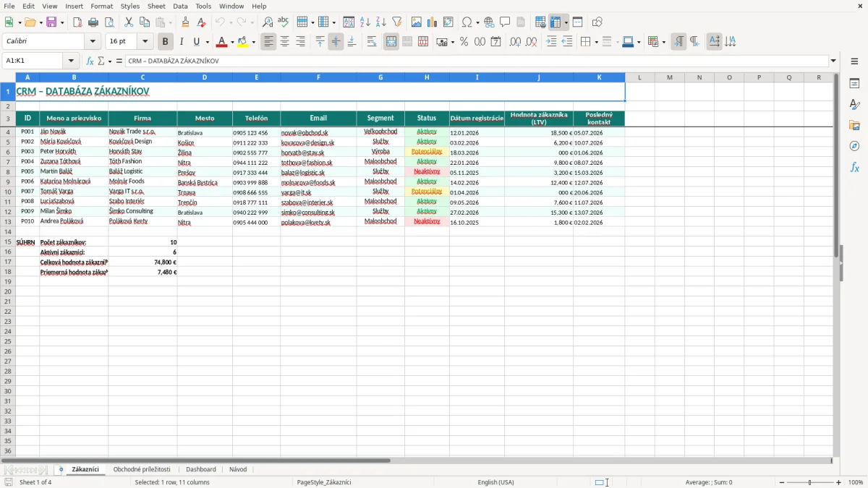
Task: Activate Clone Formatting paintbrush
Action: pos(185,22)
